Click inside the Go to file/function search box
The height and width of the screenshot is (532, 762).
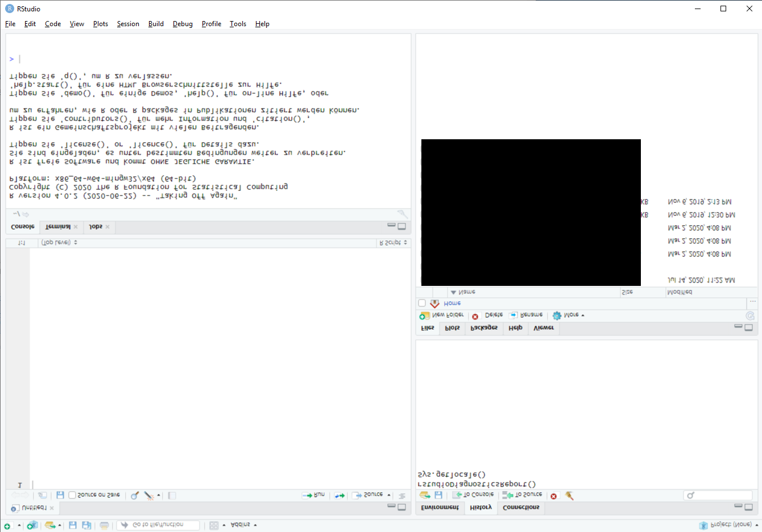158,525
